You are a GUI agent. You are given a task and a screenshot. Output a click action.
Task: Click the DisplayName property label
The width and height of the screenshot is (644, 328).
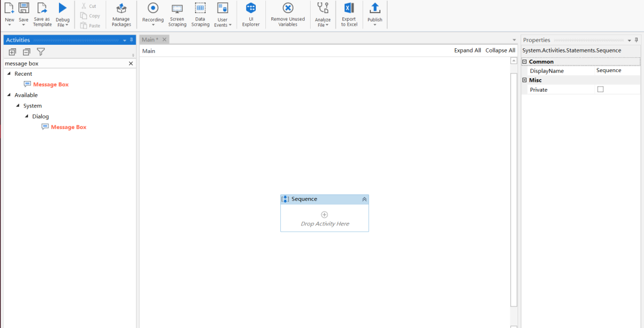tap(547, 71)
